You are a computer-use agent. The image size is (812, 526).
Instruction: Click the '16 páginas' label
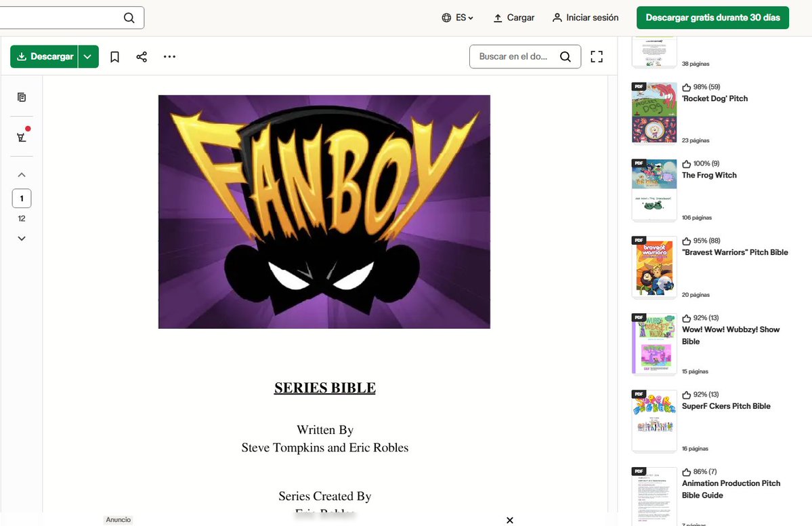(695, 449)
